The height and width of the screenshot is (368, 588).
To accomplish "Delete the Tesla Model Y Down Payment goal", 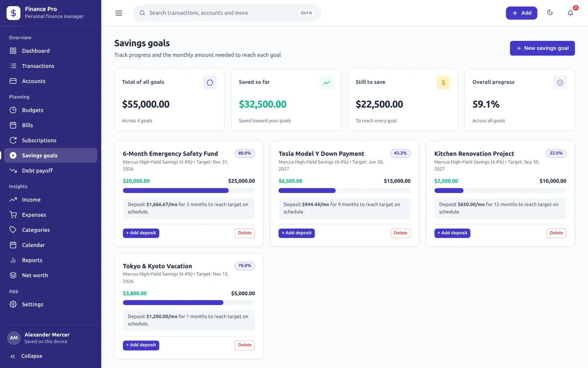I will pos(401,233).
